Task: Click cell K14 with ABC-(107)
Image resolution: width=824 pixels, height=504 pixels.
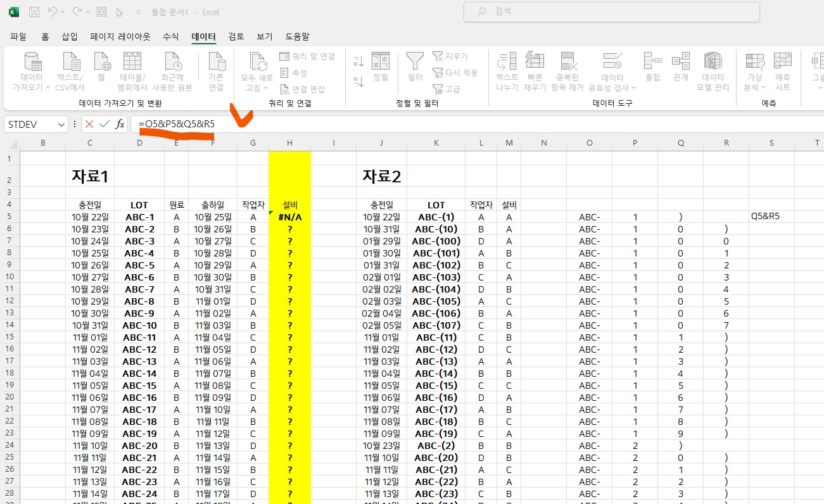Action: point(436,325)
